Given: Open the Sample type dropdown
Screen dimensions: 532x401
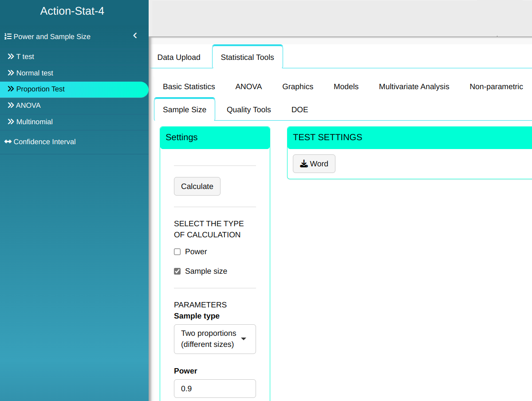Looking at the screenshot, I should (215, 339).
